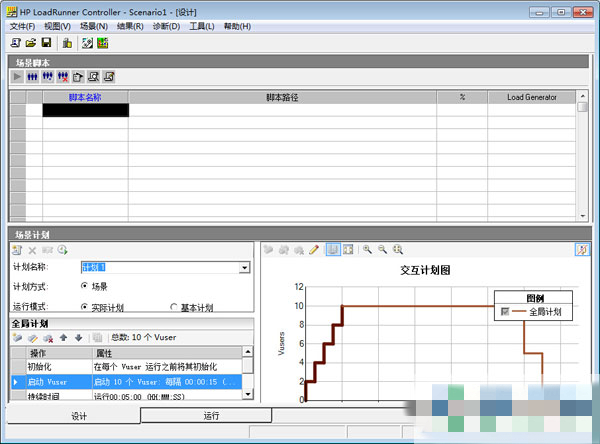Click the Rename Schedule icon
Viewport: 600px width, 444px height.
pos(47,250)
